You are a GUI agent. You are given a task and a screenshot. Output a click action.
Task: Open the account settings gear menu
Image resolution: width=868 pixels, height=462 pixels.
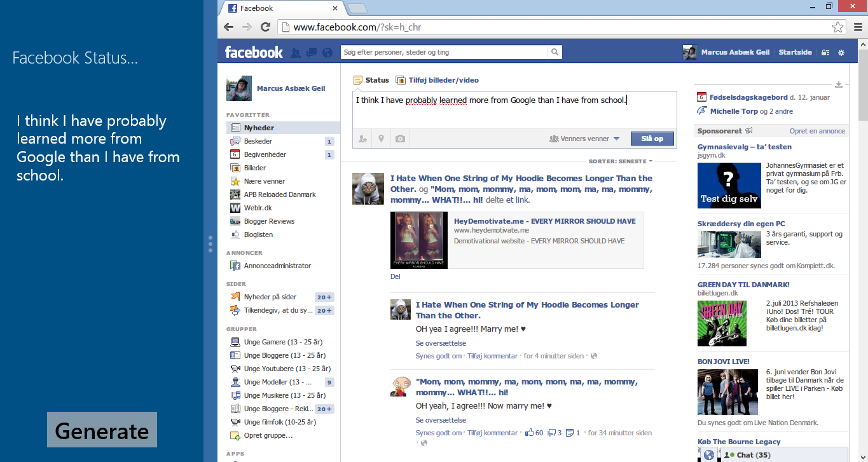tap(841, 53)
